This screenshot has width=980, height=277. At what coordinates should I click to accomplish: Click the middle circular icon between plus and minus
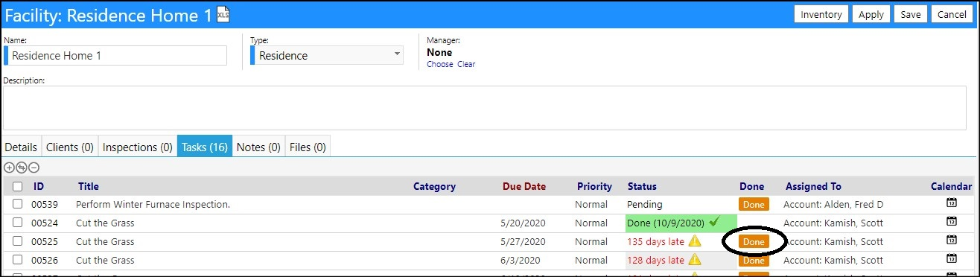coord(21,168)
